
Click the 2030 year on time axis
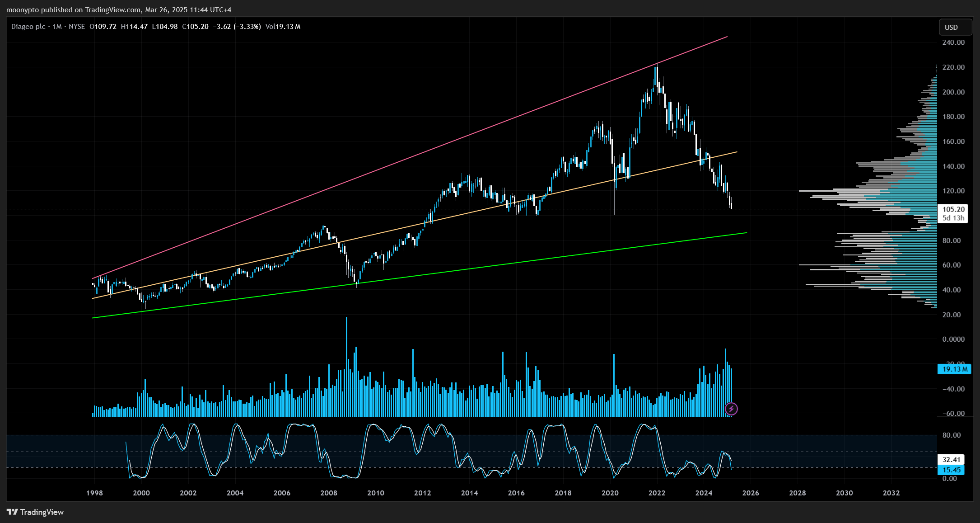[x=845, y=493]
